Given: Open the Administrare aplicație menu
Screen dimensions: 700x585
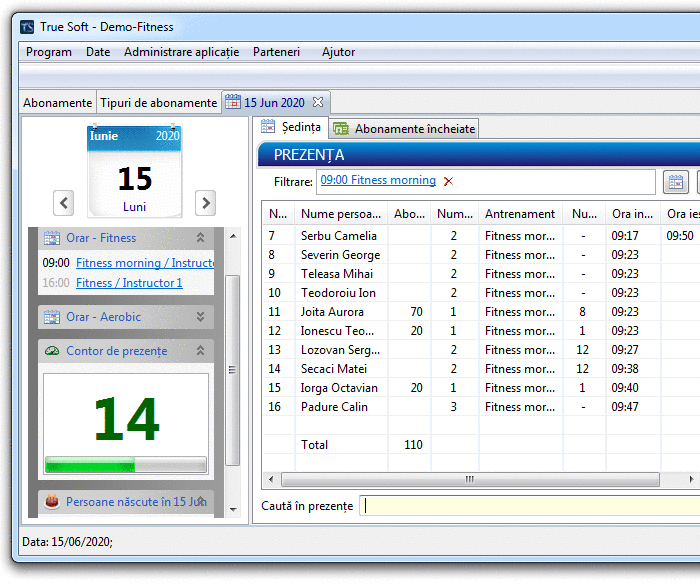Looking at the screenshot, I should [x=181, y=52].
